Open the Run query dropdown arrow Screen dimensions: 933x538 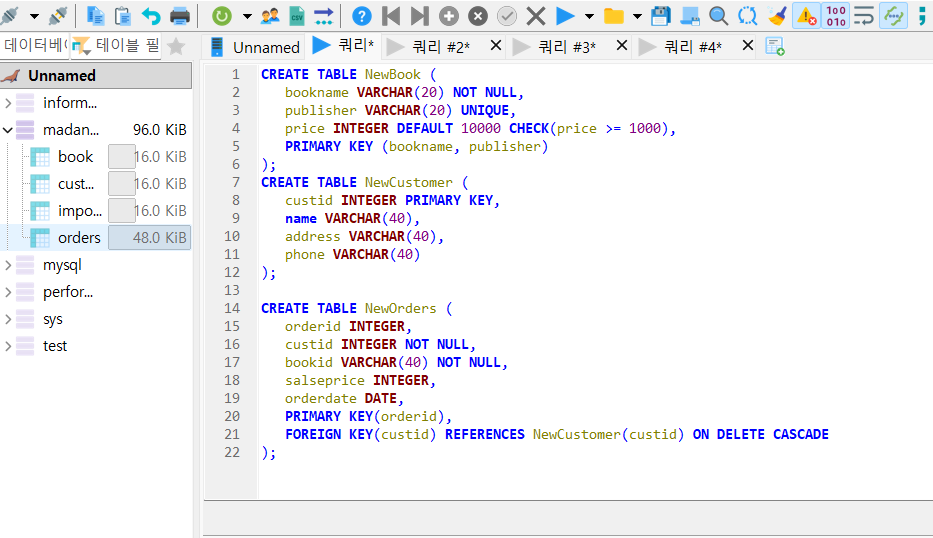point(590,16)
